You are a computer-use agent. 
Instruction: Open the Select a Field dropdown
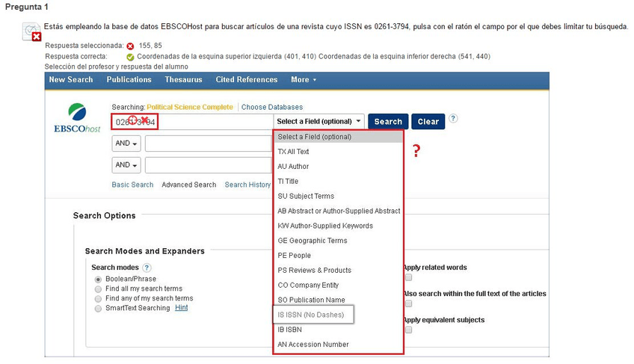point(319,121)
